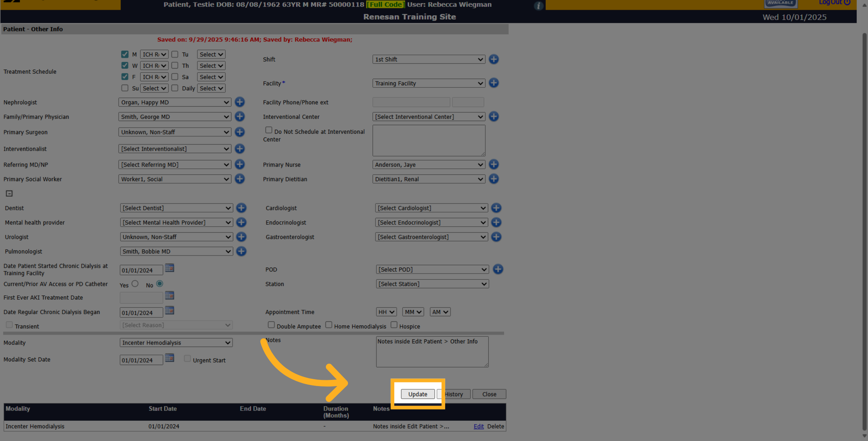Add a POD using plus icon
This screenshot has height=441, width=868.
click(x=498, y=269)
